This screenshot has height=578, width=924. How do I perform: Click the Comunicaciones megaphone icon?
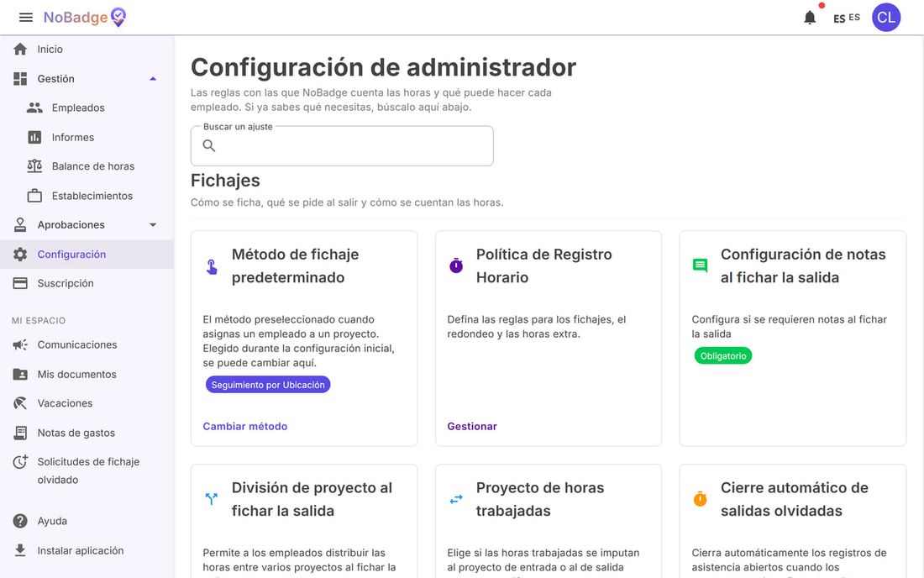click(20, 344)
